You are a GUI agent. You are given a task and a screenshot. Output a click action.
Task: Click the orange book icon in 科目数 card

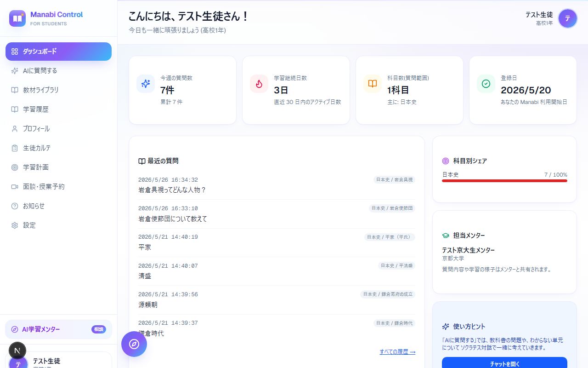pos(373,84)
